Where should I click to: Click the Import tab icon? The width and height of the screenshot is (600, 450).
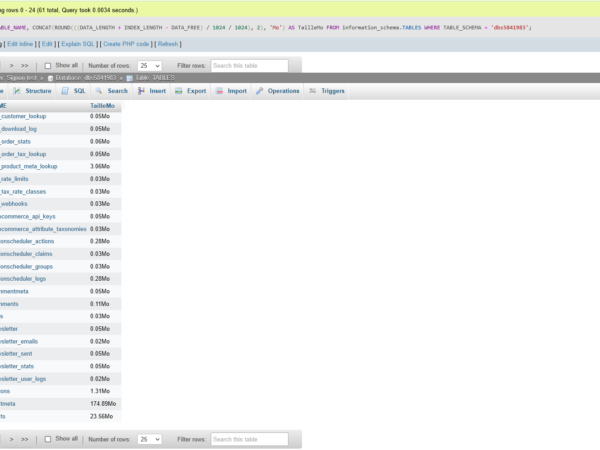[219, 91]
